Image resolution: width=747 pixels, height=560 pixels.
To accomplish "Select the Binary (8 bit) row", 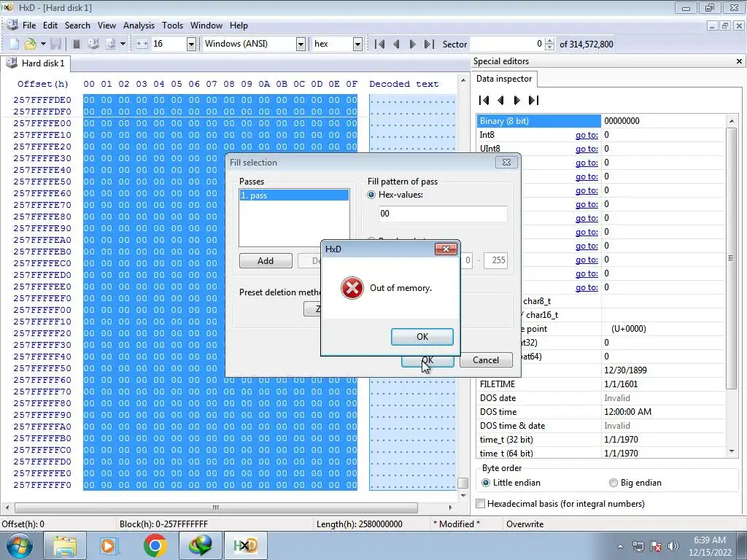I will (x=601, y=121).
